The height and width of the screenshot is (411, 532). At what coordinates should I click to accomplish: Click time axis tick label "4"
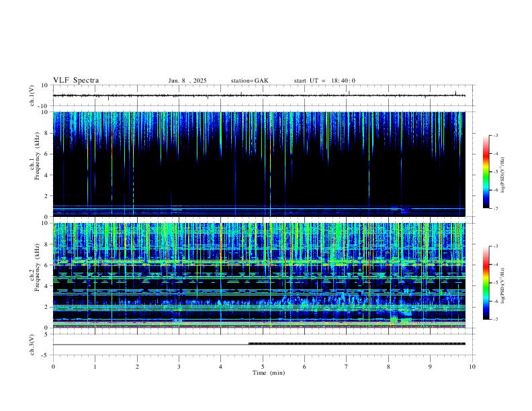pos(221,367)
